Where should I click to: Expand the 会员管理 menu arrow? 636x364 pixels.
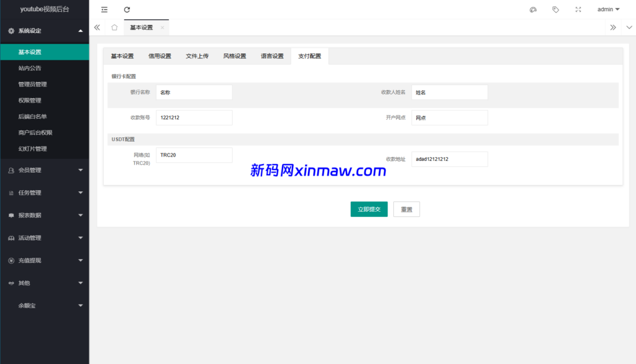(x=80, y=170)
